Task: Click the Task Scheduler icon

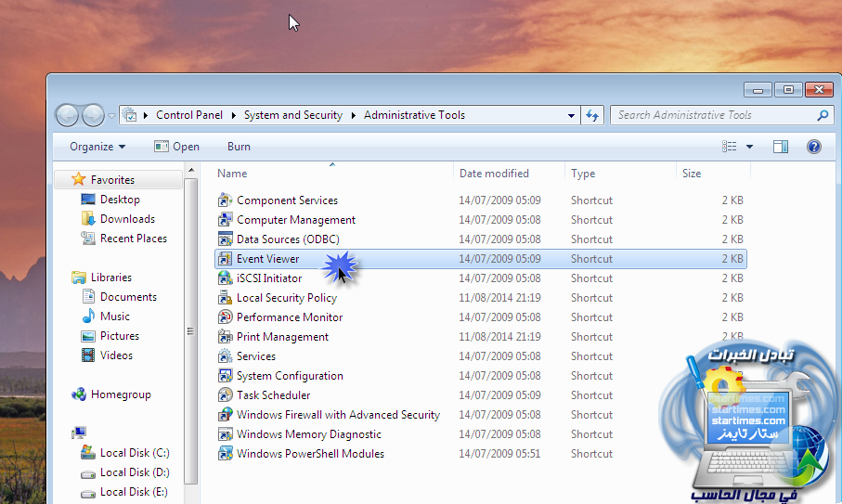Action: click(224, 395)
